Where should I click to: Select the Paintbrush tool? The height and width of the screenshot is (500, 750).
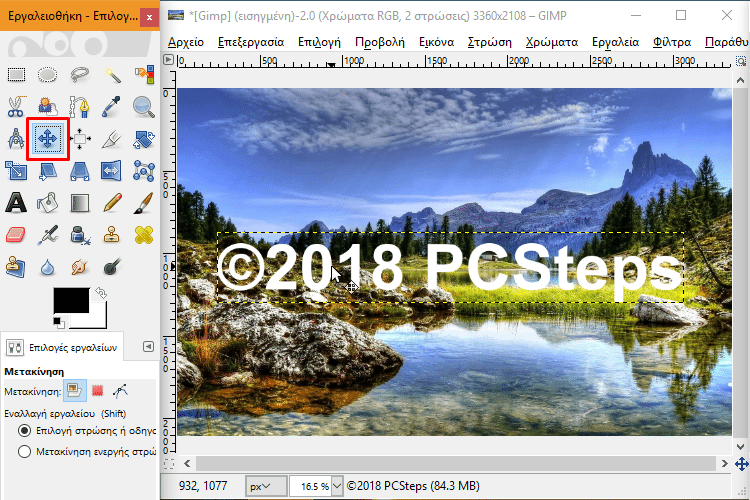coord(144,203)
